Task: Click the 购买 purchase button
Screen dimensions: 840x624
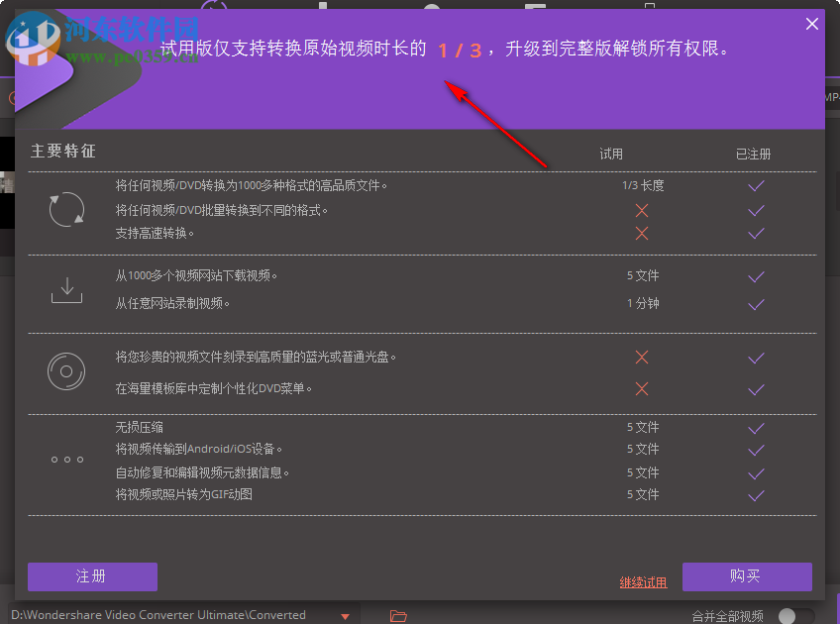Action: click(748, 576)
